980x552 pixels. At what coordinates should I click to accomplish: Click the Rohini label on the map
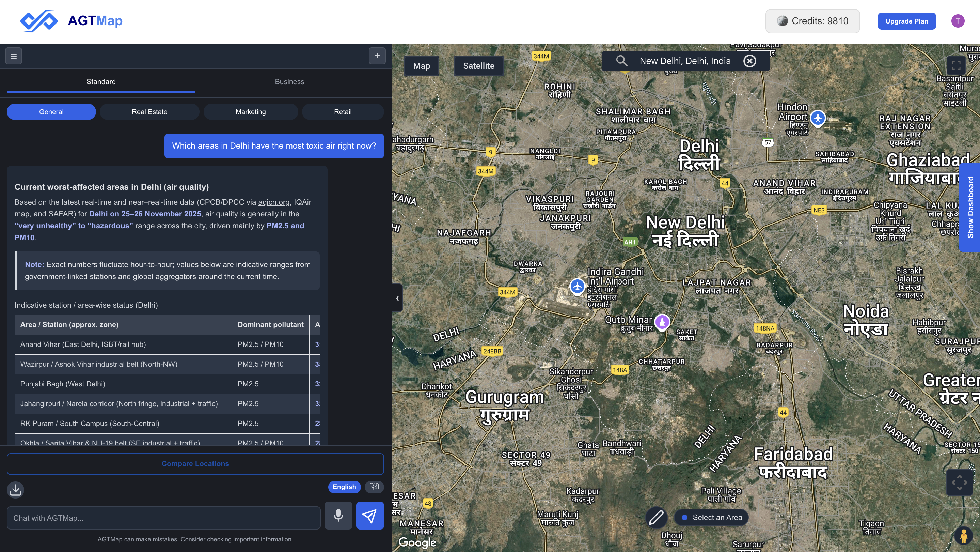pyautogui.click(x=559, y=91)
